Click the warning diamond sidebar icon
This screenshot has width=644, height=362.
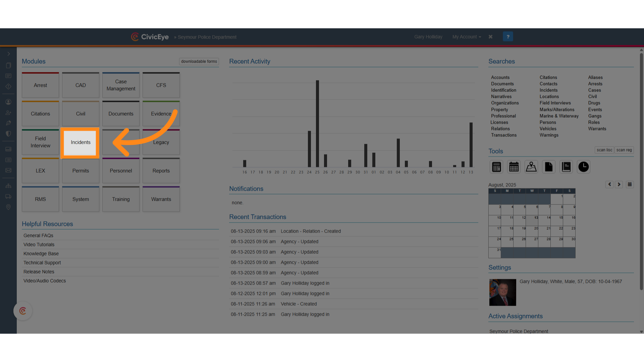(x=8, y=86)
